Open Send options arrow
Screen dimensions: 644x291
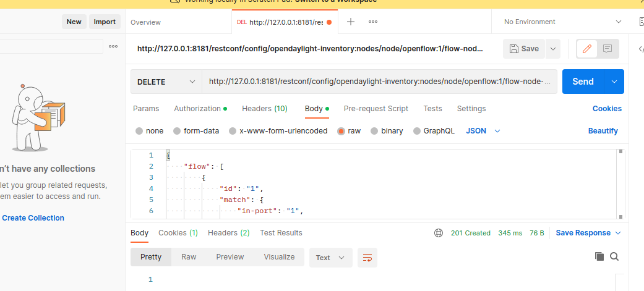614,82
